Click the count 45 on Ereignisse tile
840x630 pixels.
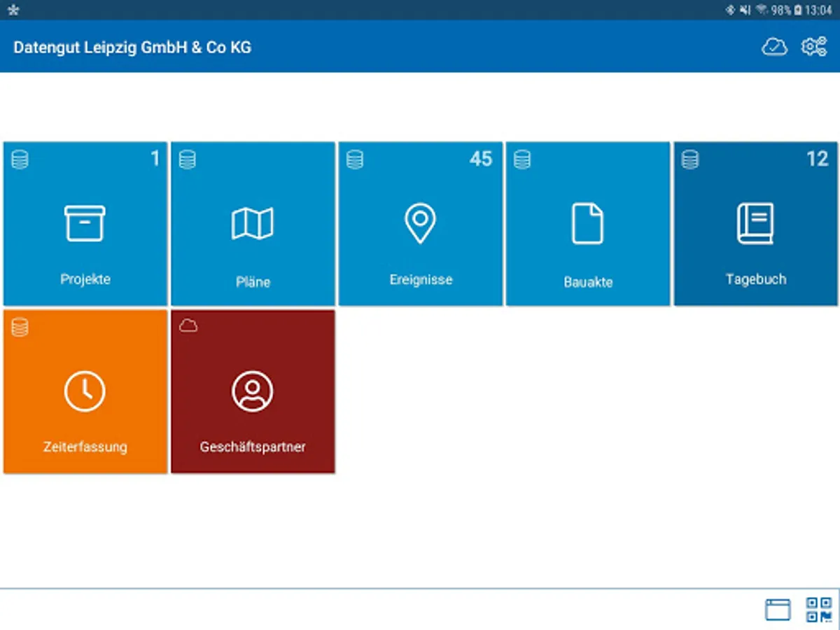tap(481, 159)
